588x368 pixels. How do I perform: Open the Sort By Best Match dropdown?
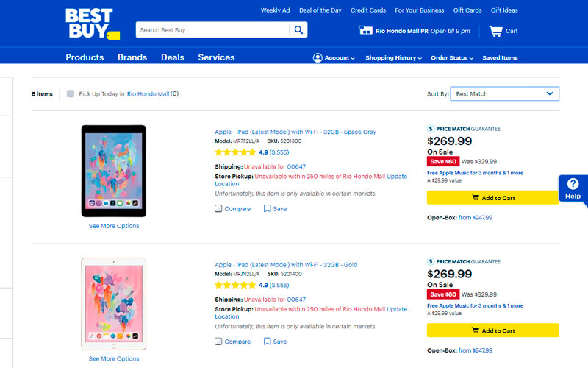504,94
